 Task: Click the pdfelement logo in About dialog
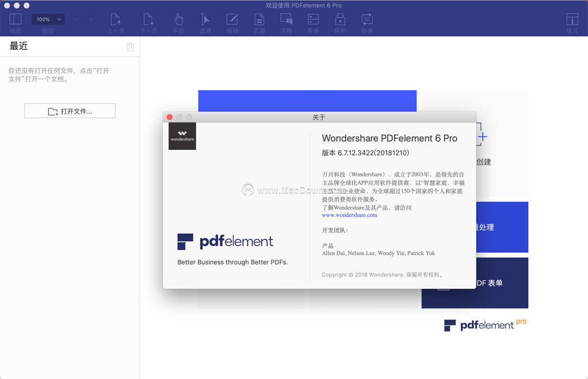click(225, 241)
